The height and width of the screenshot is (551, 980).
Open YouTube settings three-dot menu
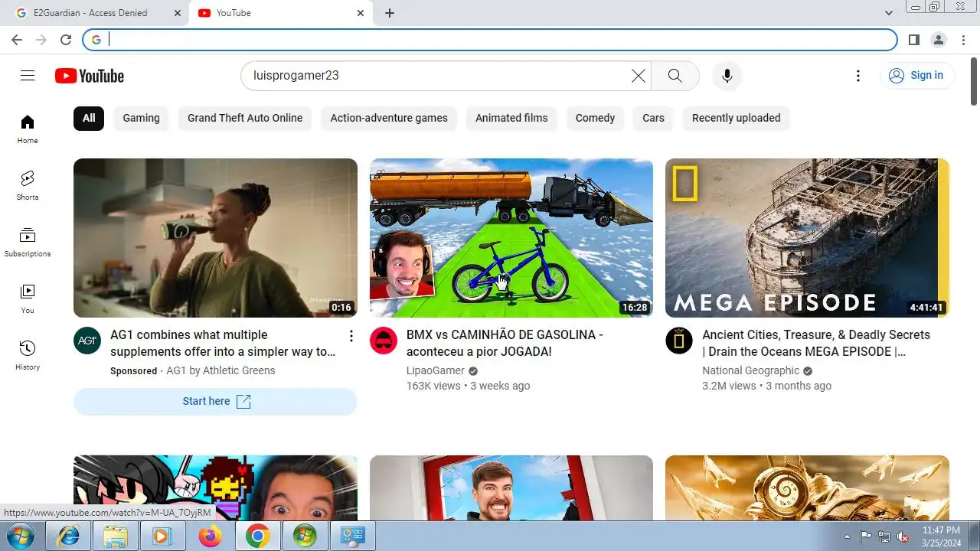[x=858, y=75]
